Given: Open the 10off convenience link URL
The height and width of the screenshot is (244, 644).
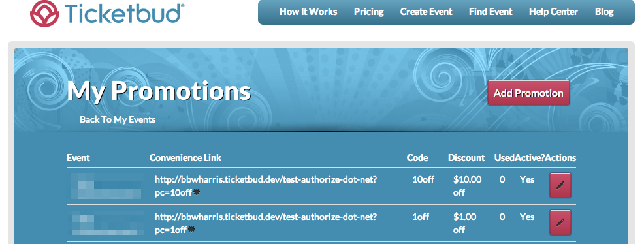Looking at the screenshot, I should tap(266, 186).
